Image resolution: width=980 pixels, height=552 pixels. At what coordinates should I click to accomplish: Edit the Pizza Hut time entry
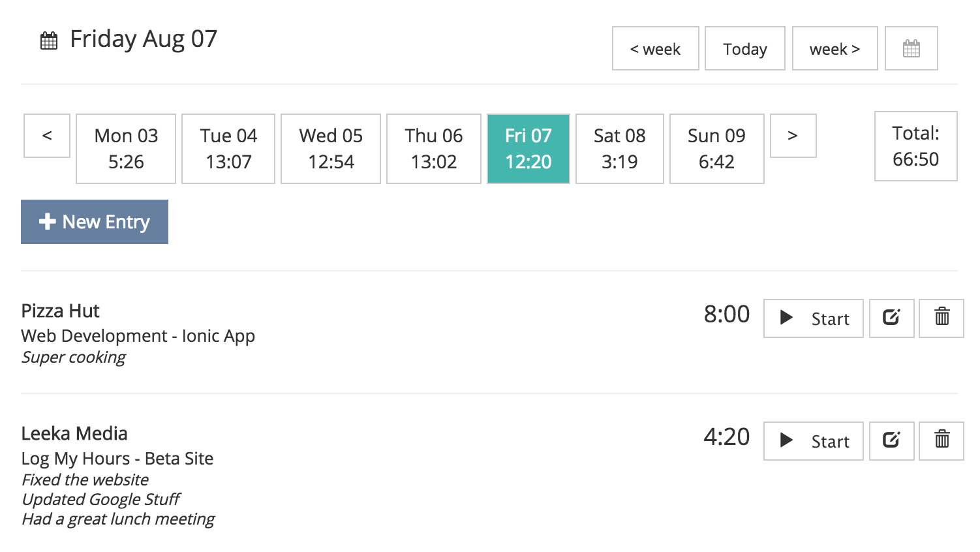point(891,318)
